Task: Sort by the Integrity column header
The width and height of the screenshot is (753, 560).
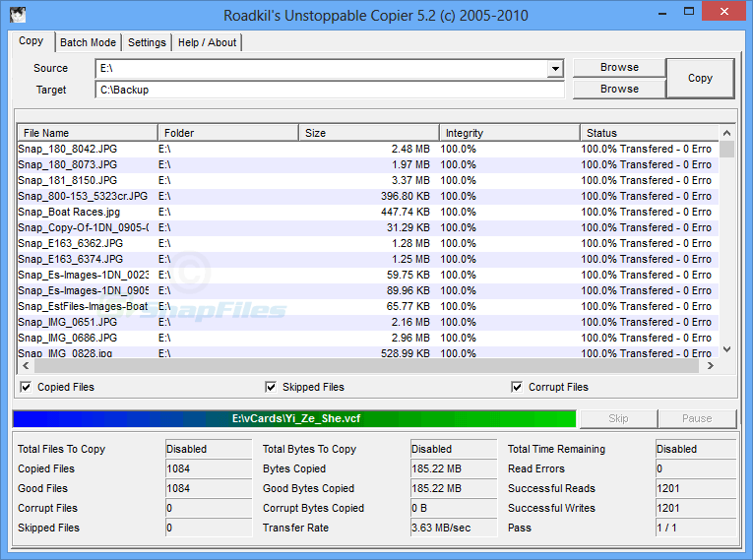Action: (510, 133)
